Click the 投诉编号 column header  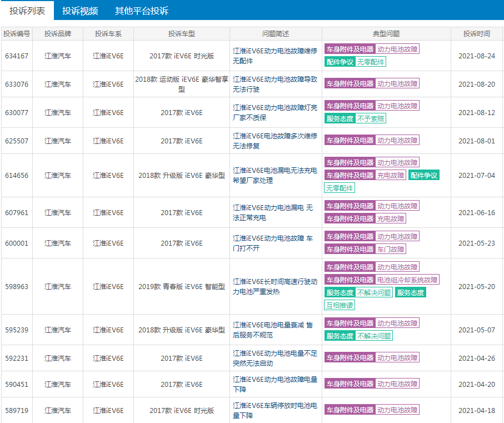click(x=17, y=34)
